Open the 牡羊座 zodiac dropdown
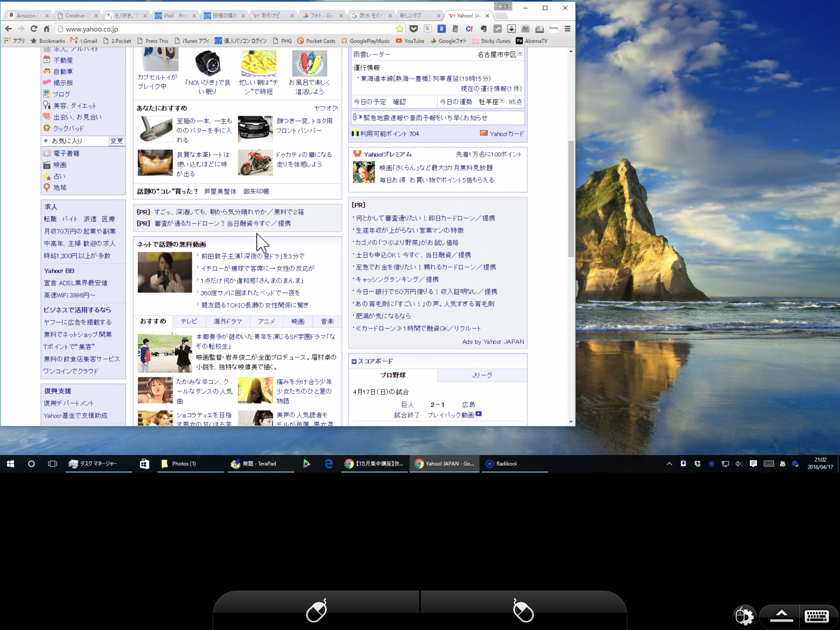This screenshot has width=840, height=630. 502,101
